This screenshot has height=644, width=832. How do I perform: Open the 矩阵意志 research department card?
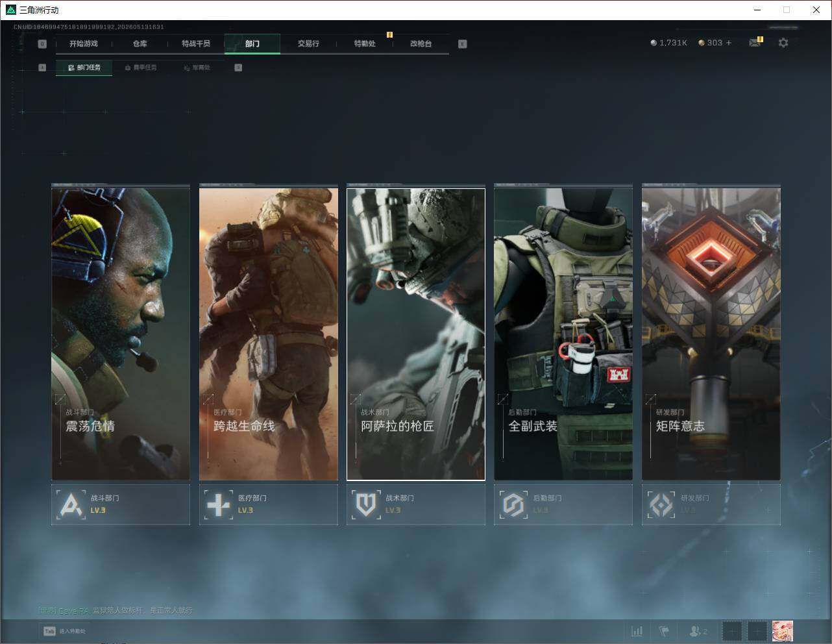pyautogui.click(x=711, y=334)
